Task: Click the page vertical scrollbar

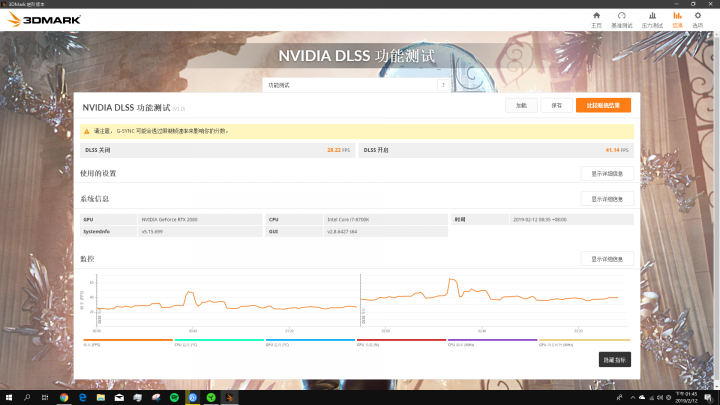Action: 717,210
